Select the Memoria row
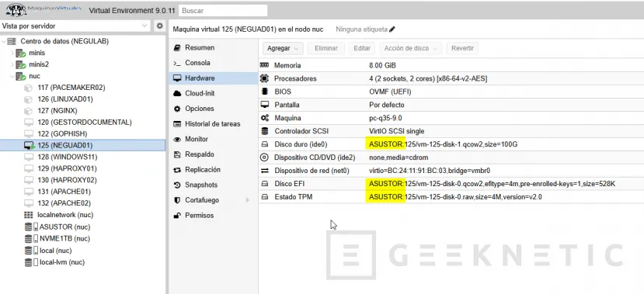 [451, 65]
